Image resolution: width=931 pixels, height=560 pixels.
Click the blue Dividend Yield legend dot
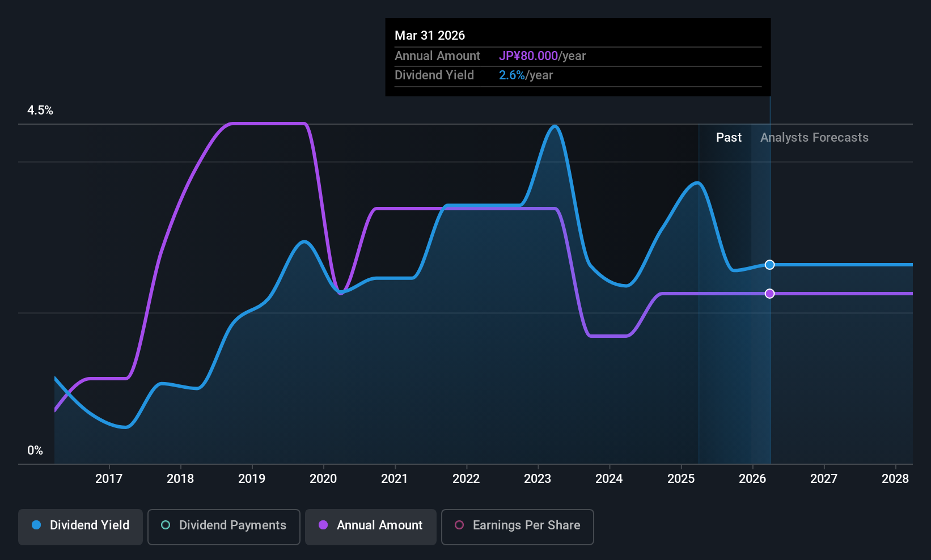36,525
